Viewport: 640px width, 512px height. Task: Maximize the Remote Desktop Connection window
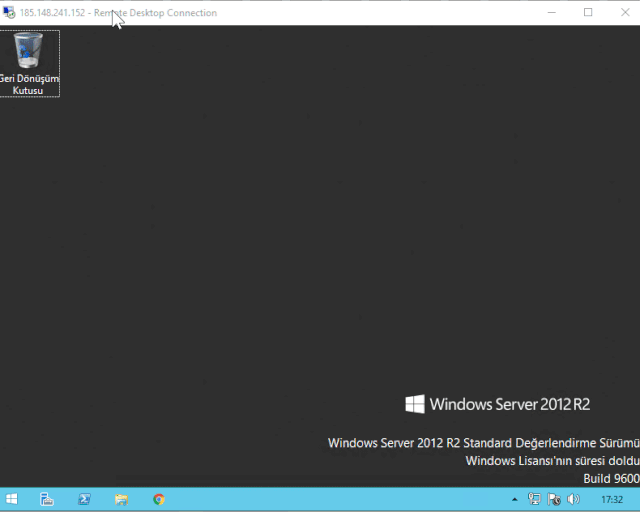click(x=588, y=12)
